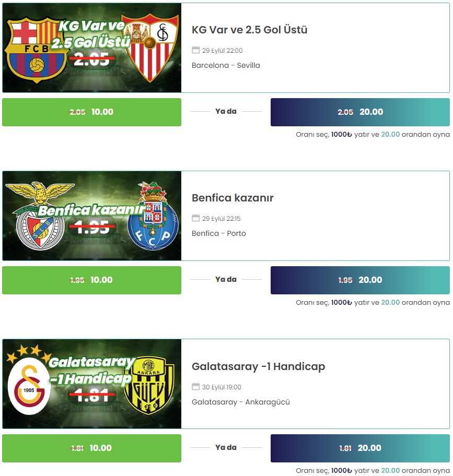453x476 pixels.
Task: Open the Benfica kazanır bet title
Action: point(233,198)
